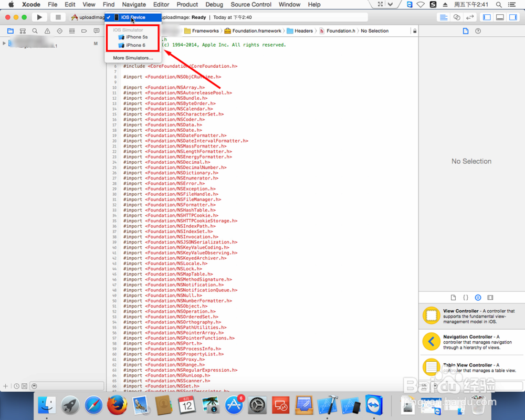
Task: Open TeamViewer from the Dock
Action: [x=374, y=405]
